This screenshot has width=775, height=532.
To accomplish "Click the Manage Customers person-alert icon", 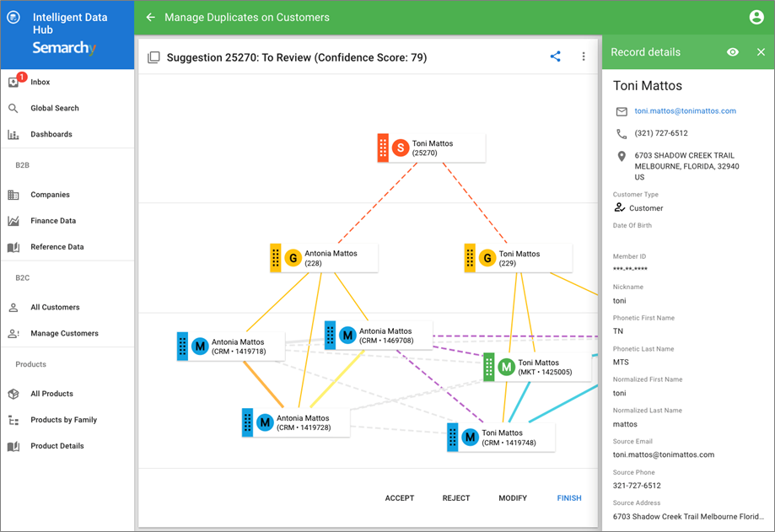I will 13,333.
